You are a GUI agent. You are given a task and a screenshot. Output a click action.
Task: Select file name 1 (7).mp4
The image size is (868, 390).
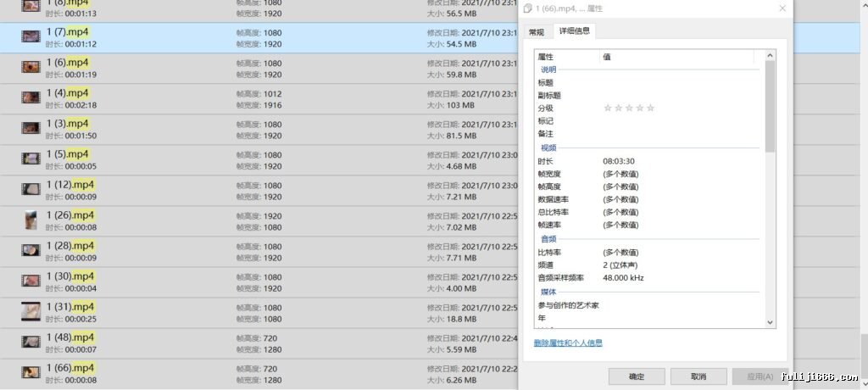click(68, 31)
